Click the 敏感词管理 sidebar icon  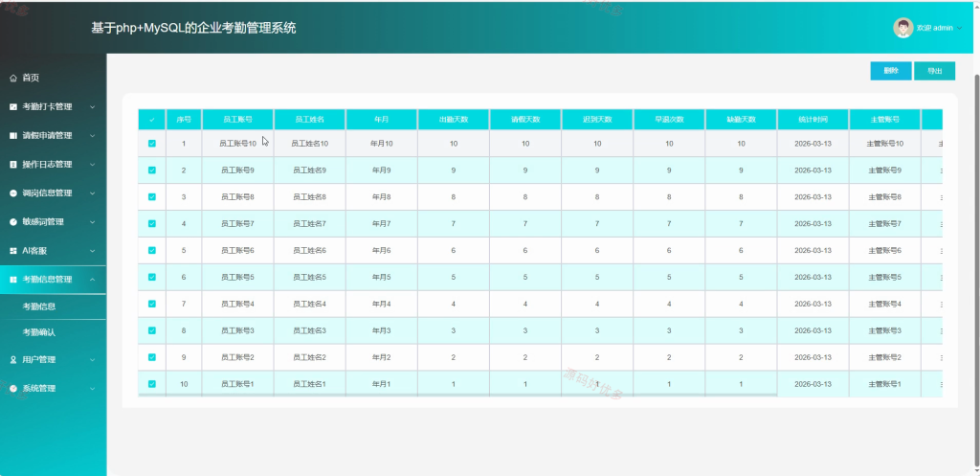(13, 222)
